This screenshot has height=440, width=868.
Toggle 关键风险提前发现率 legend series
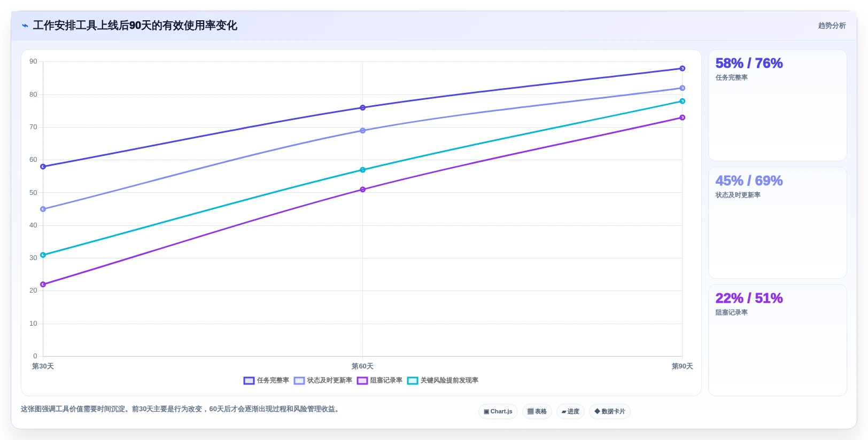(443, 381)
